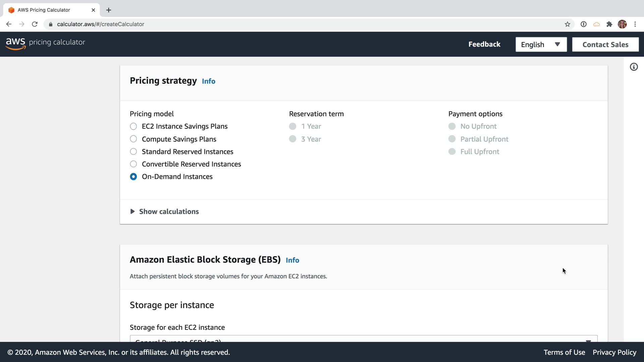This screenshot has width=644, height=362.
Task: Open the browser extensions puzzle icon
Action: (609, 24)
